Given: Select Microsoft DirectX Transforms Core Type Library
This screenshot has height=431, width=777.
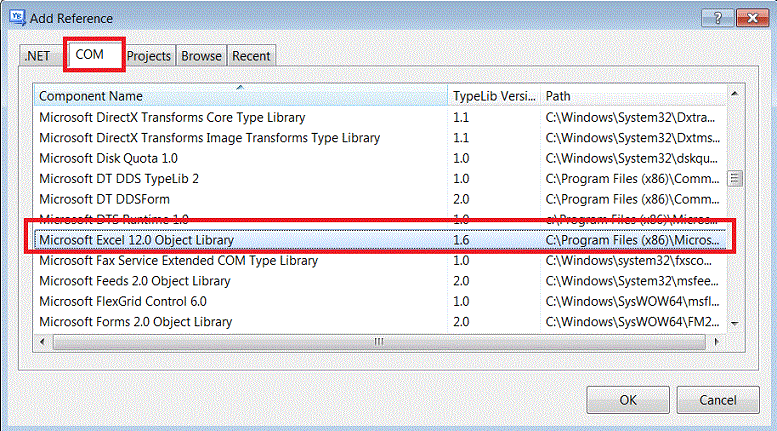Looking at the screenshot, I should tap(380, 117).
